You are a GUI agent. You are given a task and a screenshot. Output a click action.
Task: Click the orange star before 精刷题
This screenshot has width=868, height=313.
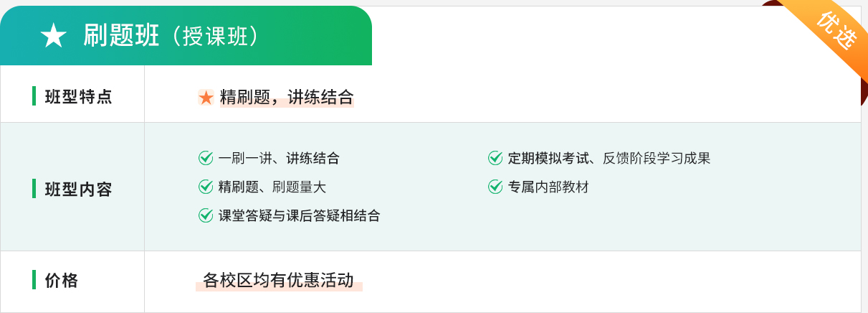[206, 98]
